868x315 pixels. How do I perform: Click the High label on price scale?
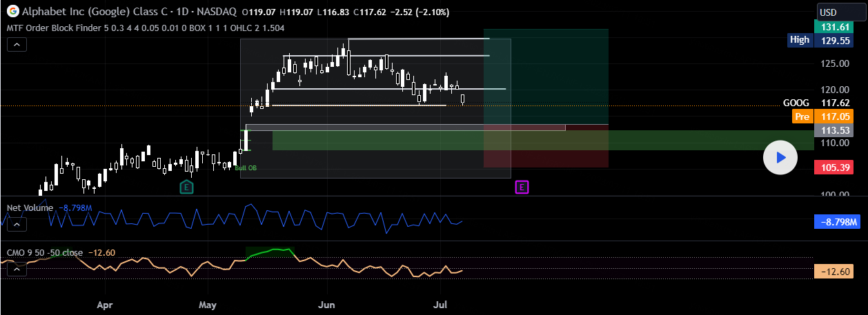click(x=800, y=40)
